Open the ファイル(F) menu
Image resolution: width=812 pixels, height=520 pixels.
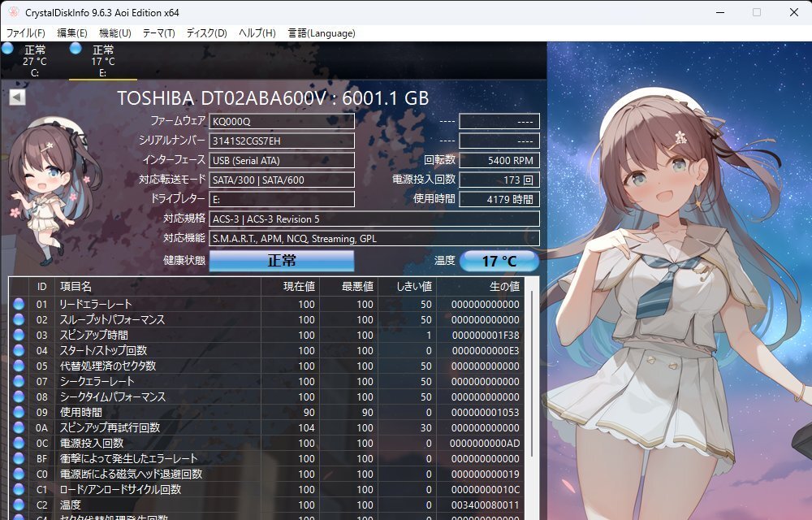pos(26,33)
